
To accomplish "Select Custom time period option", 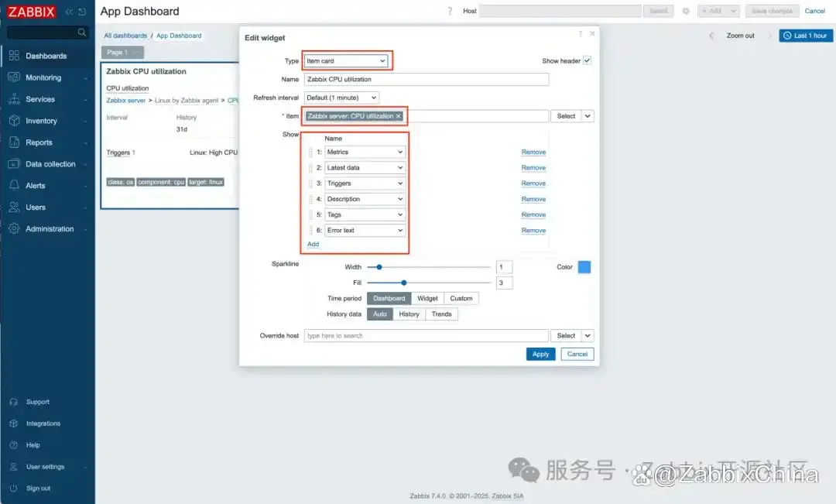I will pos(461,299).
